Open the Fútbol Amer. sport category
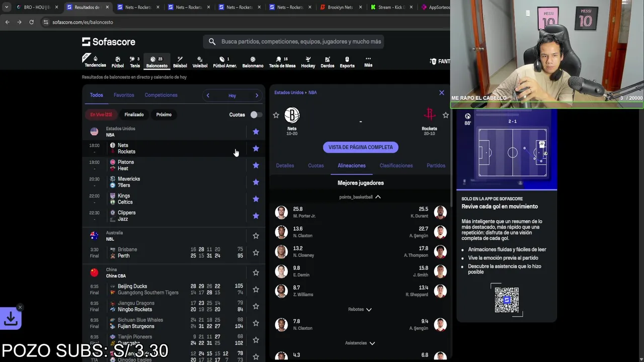 224,62
